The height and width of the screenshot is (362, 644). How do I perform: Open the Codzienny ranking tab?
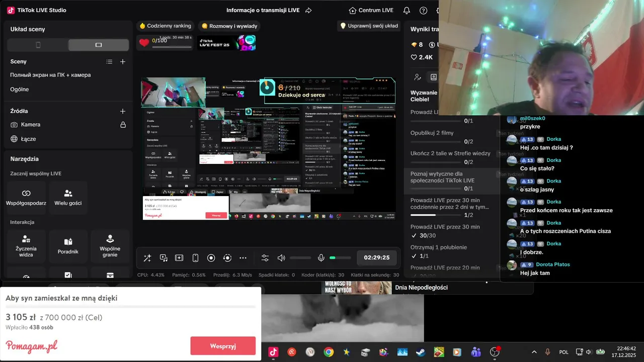coord(166,26)
